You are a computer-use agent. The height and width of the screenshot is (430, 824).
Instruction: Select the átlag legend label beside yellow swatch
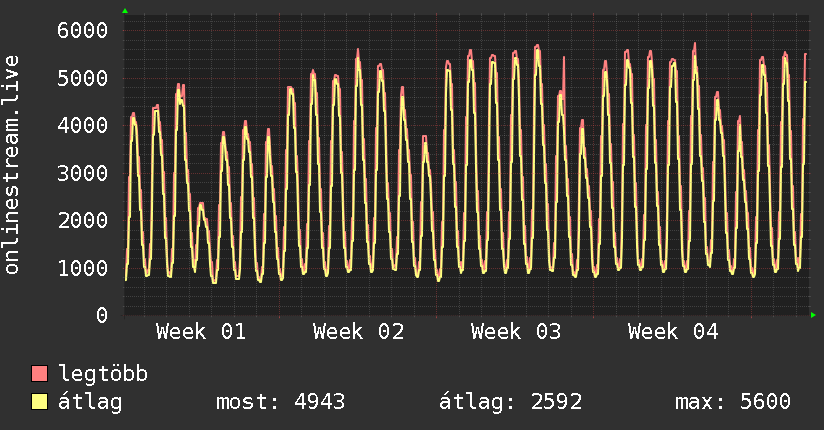click(90, 402)
